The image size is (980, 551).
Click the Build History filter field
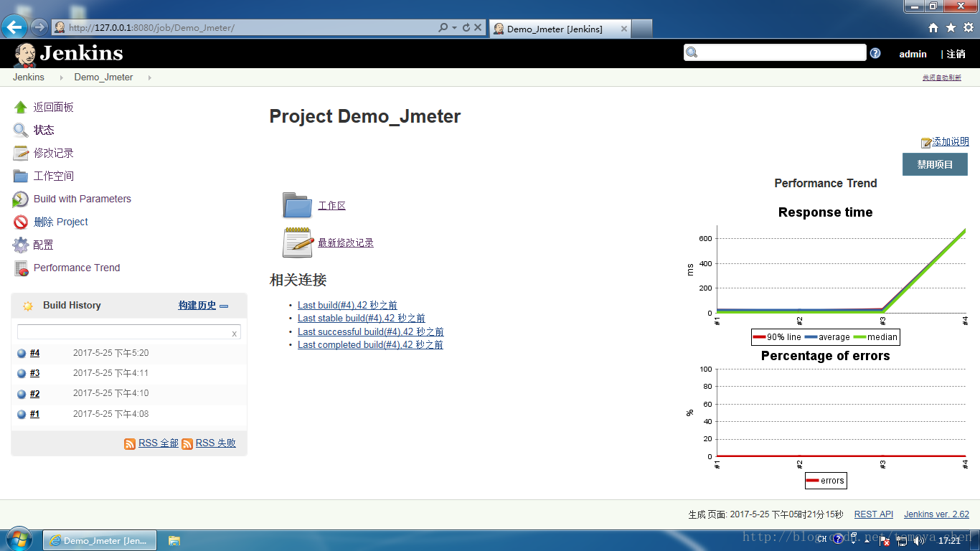pos(129,332)
